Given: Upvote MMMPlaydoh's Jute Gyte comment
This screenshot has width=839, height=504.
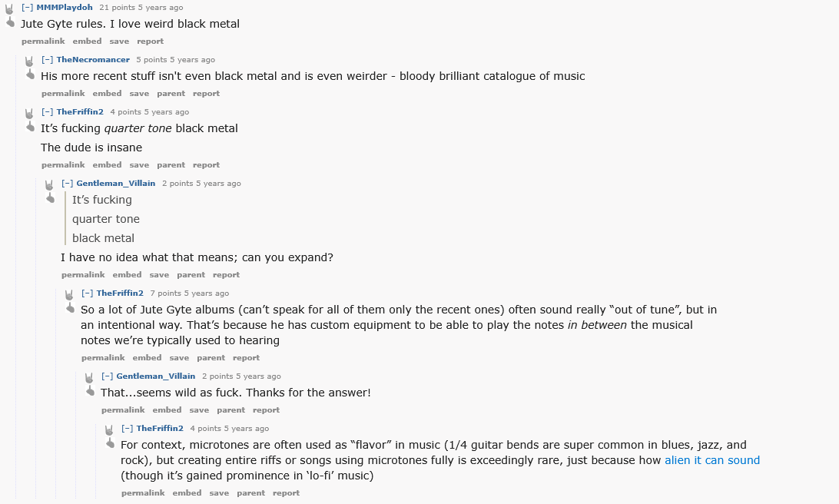Looking at the screenshot, I should click(x=9, y=10).
